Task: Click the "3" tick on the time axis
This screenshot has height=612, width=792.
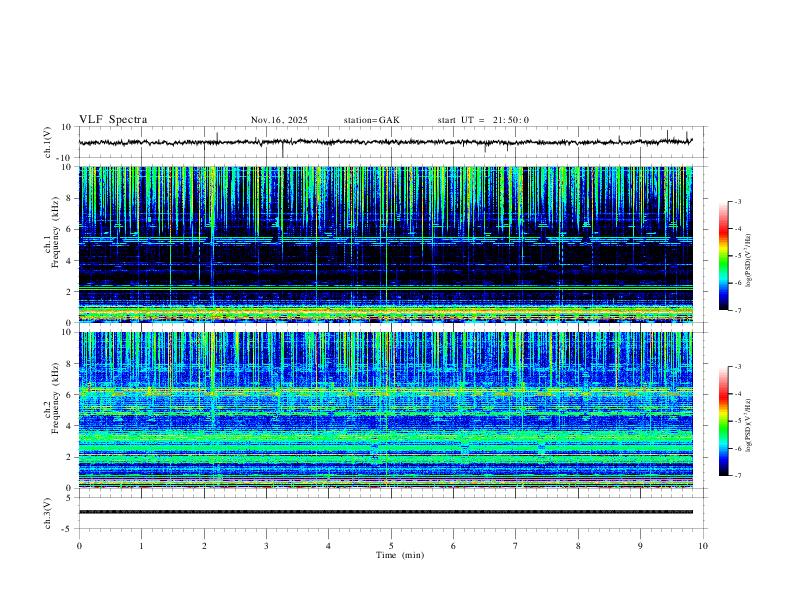Action: click(x=266, y=546)
